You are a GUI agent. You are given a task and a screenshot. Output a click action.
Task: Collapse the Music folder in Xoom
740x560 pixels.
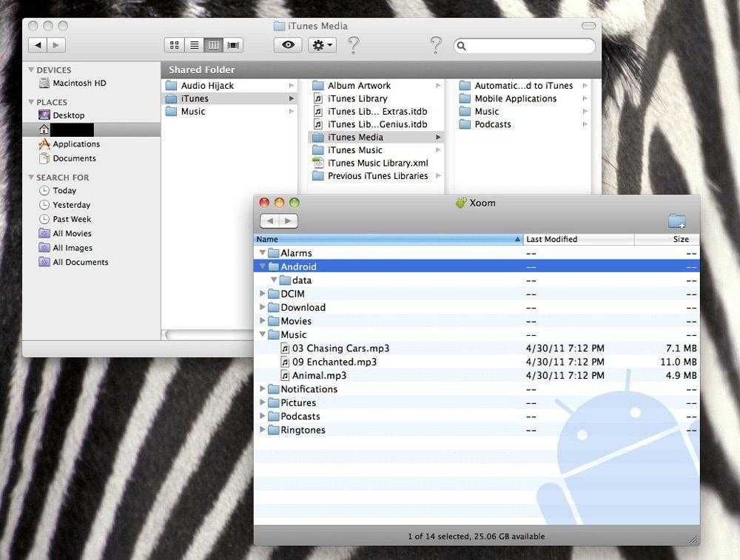(263, 335)
